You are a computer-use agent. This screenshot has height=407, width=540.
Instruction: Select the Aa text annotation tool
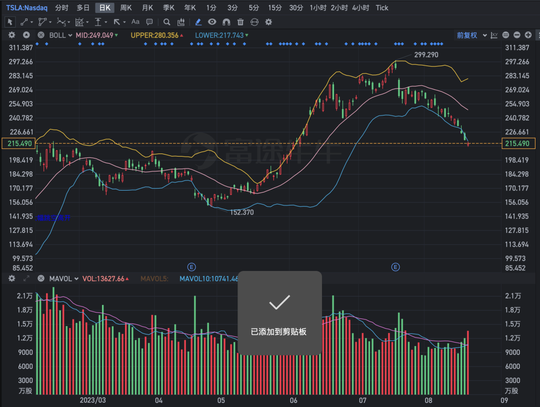coord(135,22)
